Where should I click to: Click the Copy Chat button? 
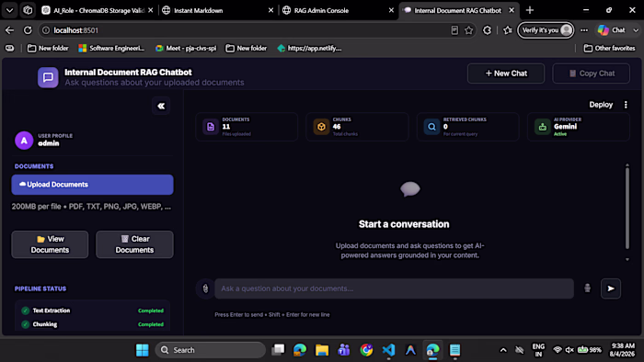(x=591, y=74)
